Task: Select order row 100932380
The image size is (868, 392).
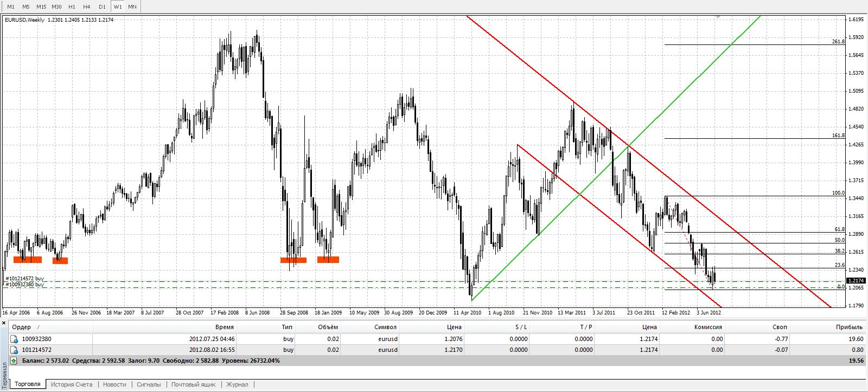Action: point(438,339)
